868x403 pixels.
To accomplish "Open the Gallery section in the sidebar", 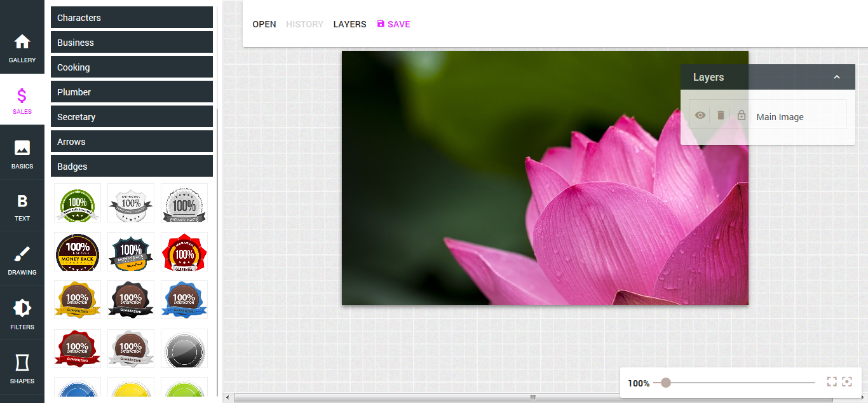I will 22,48.
